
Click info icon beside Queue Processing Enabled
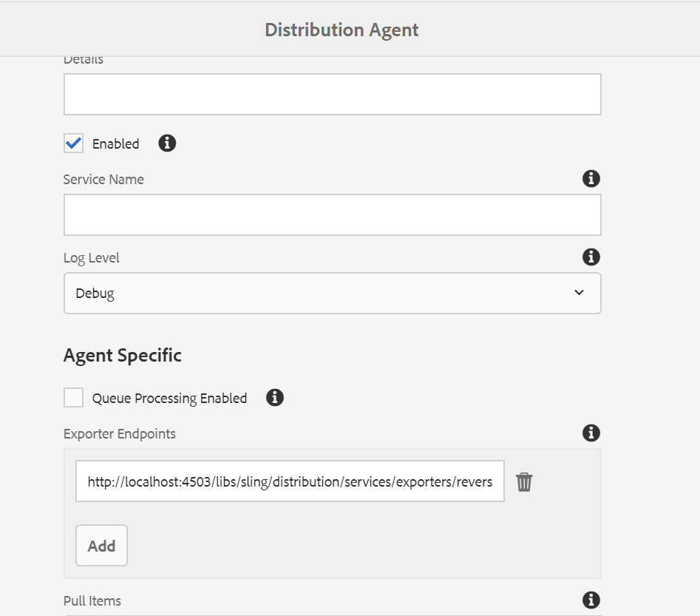pos(275,398)
